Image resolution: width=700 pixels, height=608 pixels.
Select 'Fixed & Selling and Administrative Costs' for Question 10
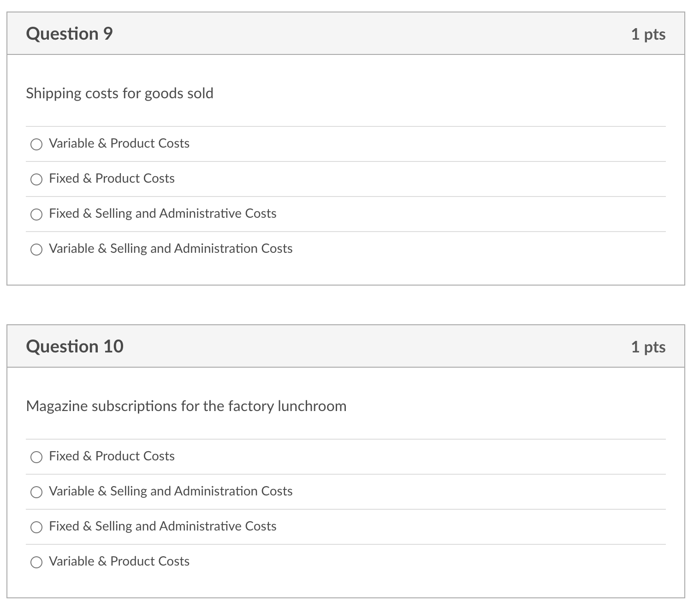[37, 527]
